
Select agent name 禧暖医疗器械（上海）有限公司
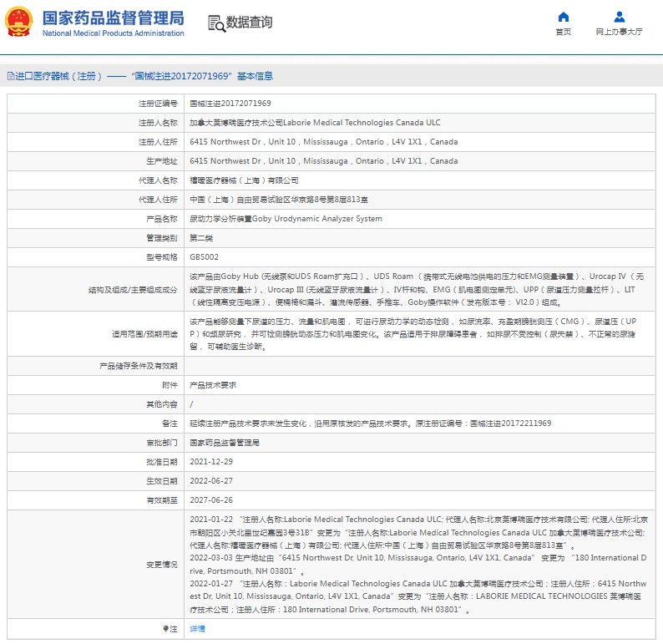tap(244, 180)
